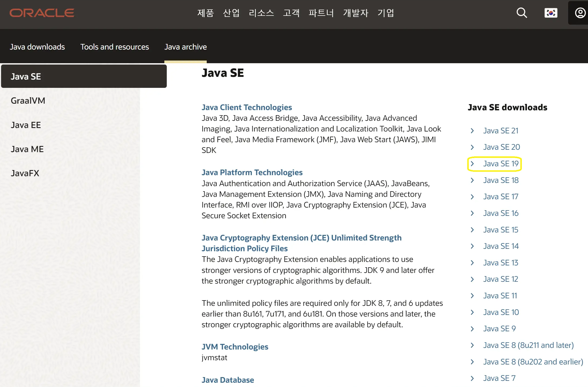Go to Java SE 14 downloads
The image size is (588, 387).
pos(501,246)
